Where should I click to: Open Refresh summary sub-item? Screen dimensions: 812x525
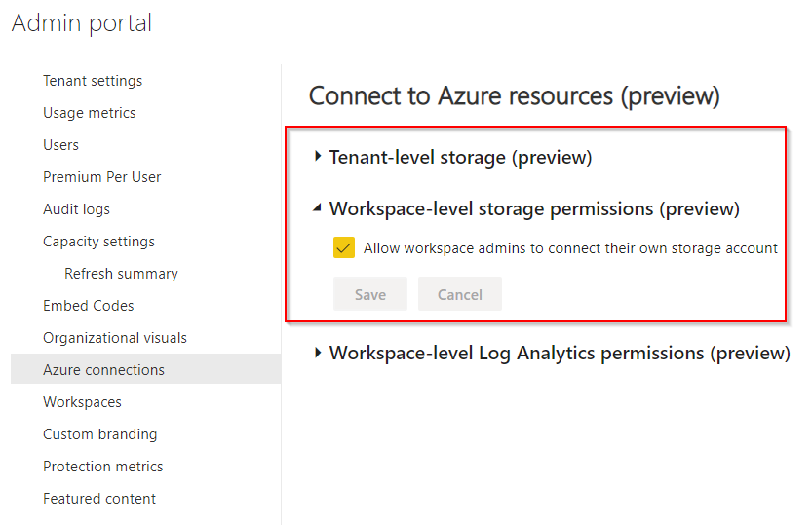(121, 273)
